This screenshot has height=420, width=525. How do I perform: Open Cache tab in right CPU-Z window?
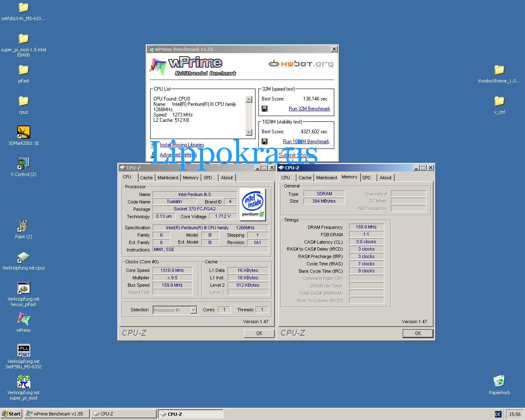coord(305,178)
